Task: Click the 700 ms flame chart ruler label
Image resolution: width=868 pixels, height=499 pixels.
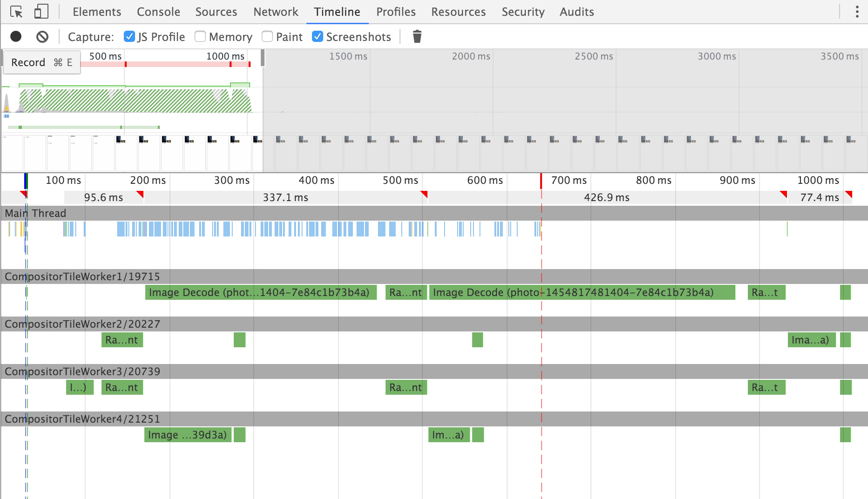Action: pos(569,180)
